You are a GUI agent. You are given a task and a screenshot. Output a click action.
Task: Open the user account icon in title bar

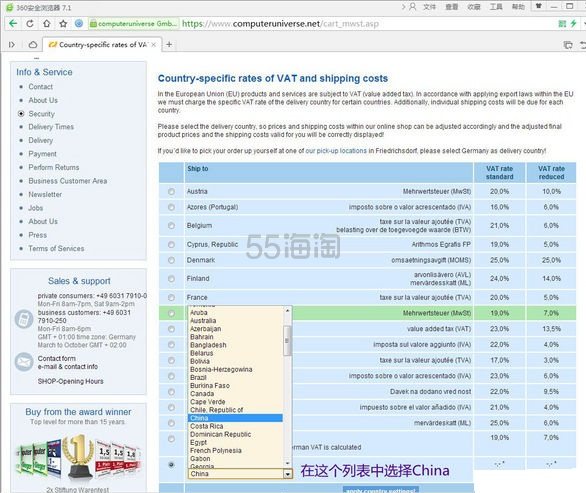(413, 7)
